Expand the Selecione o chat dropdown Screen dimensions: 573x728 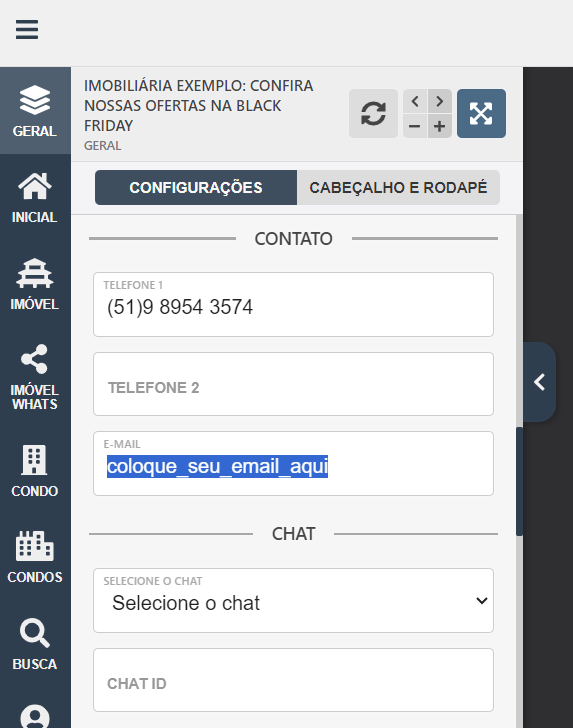coord(293,600)
